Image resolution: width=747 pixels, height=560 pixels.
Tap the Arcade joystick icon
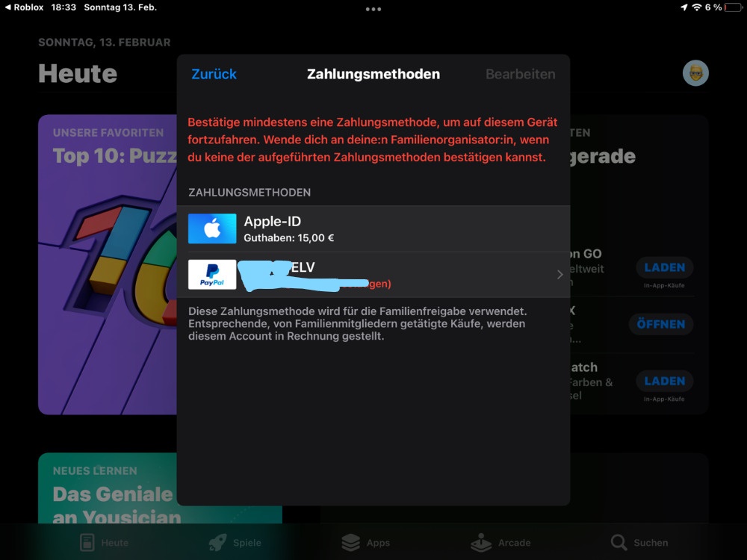click(x=481, y=542)
